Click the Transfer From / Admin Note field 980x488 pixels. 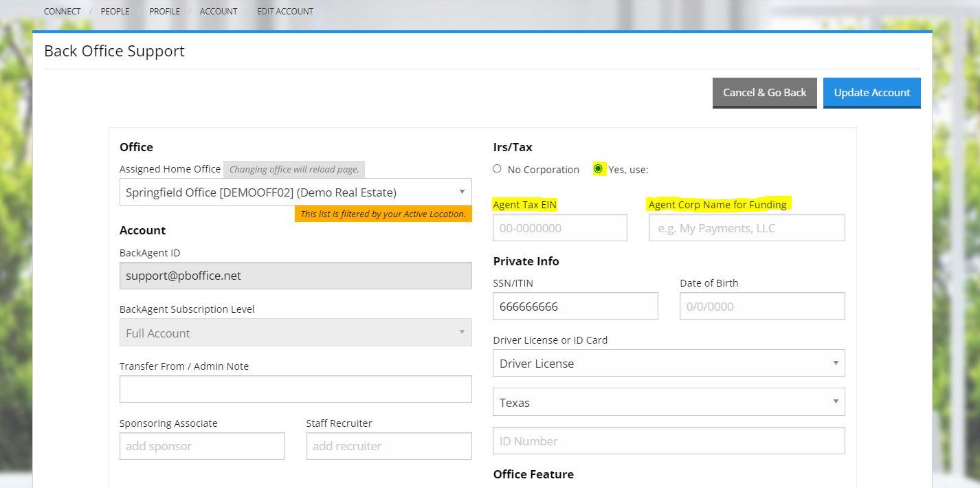296,388
